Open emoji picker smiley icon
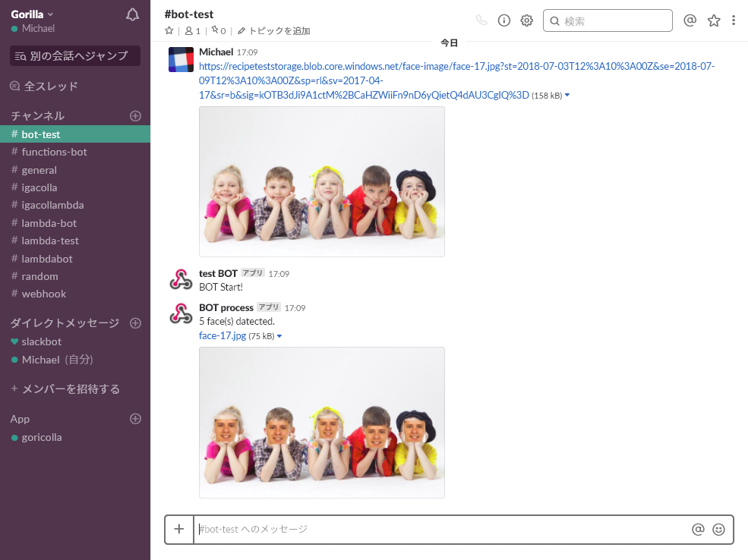Viewport: 748px width, 560px height. tap(718, 529)
